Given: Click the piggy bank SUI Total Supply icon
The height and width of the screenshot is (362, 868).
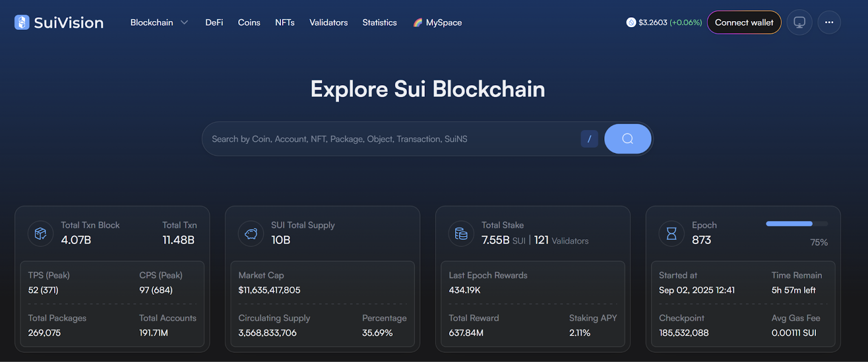Looking at the screenshot, I should point(251,234).
